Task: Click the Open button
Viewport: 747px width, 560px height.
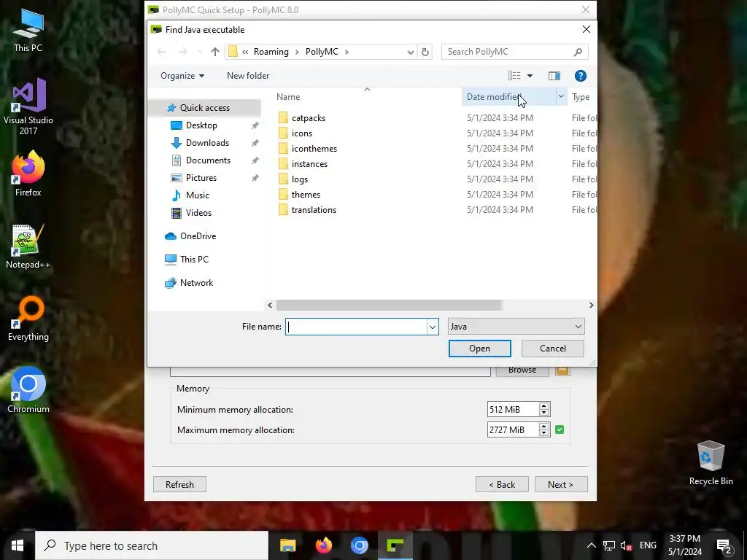Action: click(x=479, y=349)
